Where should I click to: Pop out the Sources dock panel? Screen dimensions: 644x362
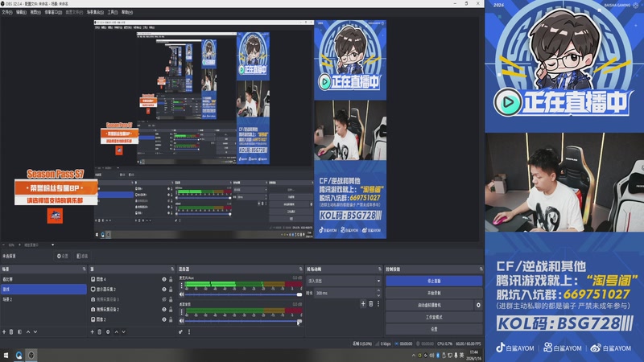point(172,269)
